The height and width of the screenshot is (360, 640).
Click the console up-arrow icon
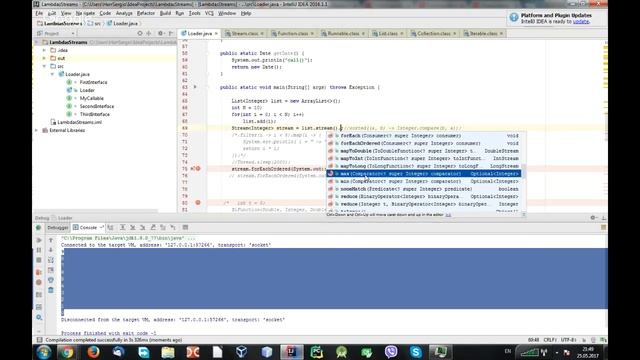(51, 240)
